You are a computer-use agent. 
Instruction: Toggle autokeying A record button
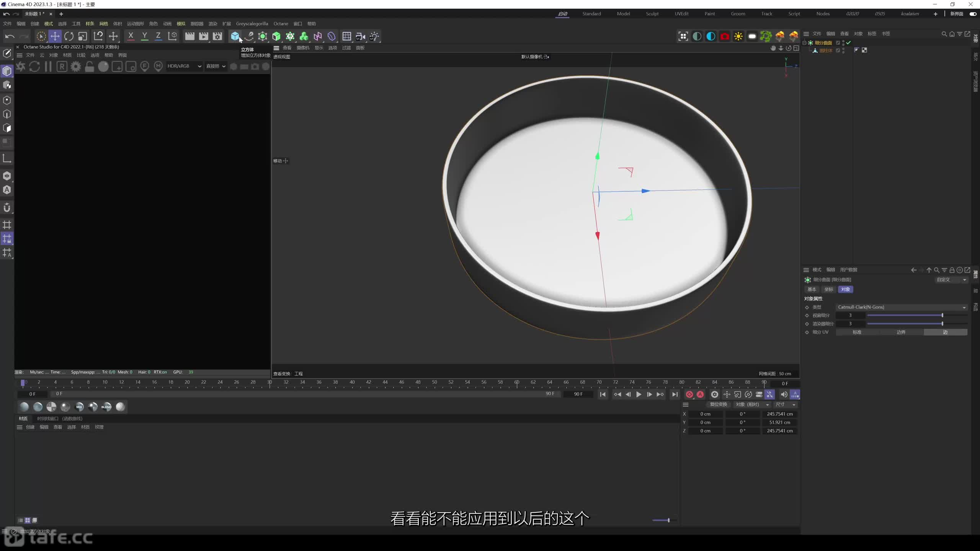point(700,394)
